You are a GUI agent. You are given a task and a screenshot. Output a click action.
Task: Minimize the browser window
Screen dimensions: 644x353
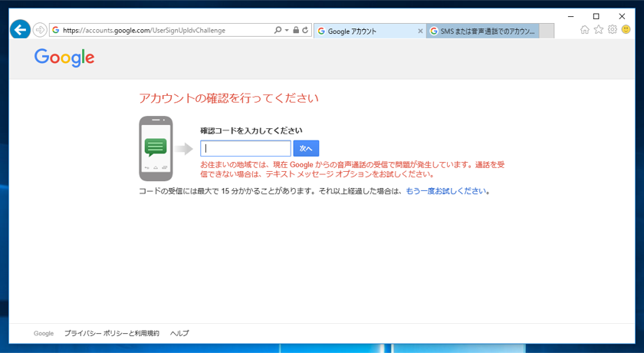(x=571, y=16)
